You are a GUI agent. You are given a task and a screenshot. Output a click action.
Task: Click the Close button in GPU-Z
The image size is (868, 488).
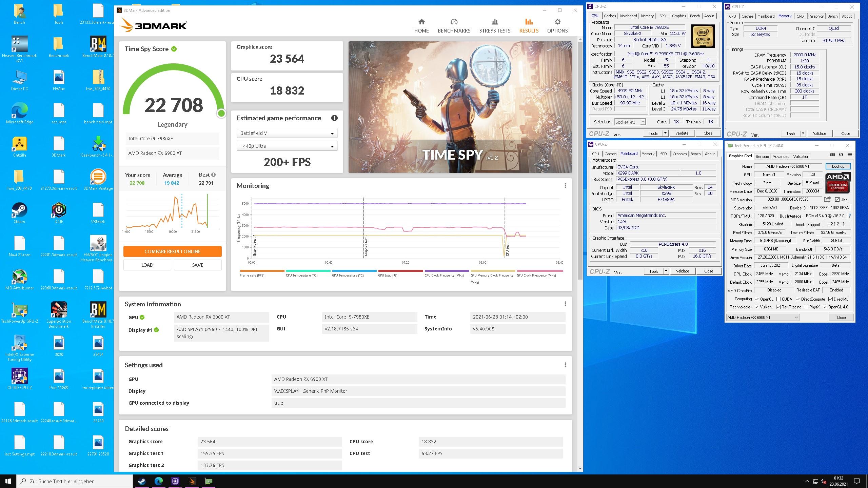point(841,318)
